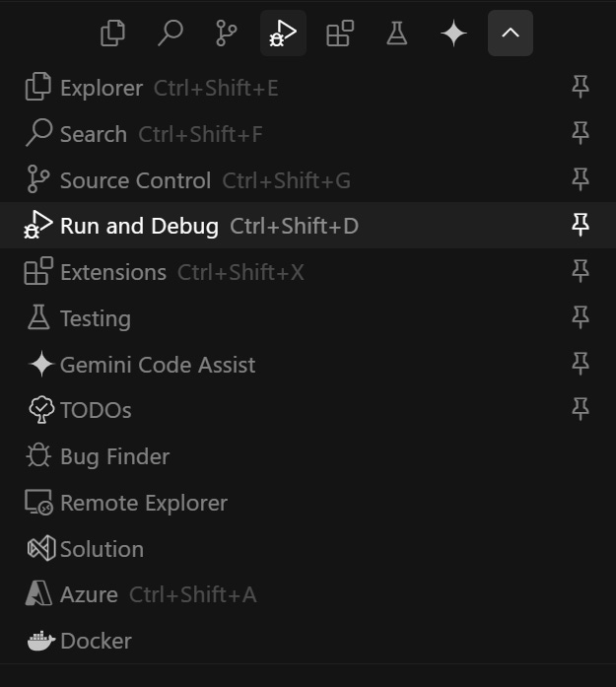616x687 pixels.
Task: Open Remote Explorer from the list
Action: 143,503
